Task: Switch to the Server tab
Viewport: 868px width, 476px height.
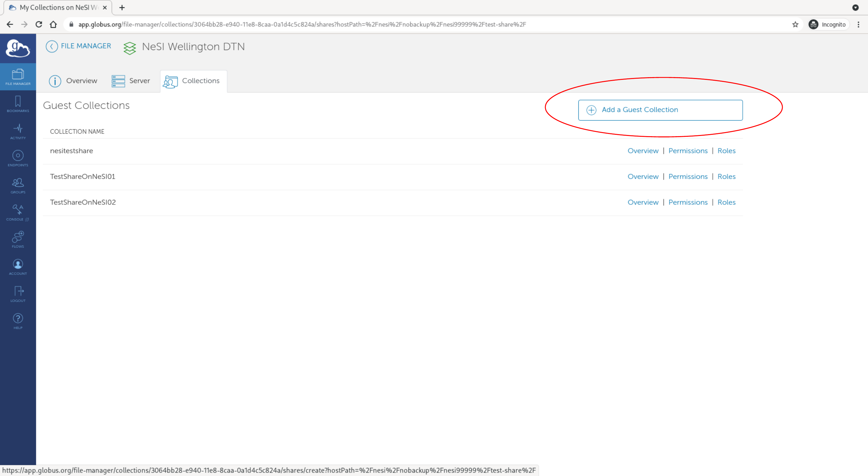Action: [x=131, y=81]
